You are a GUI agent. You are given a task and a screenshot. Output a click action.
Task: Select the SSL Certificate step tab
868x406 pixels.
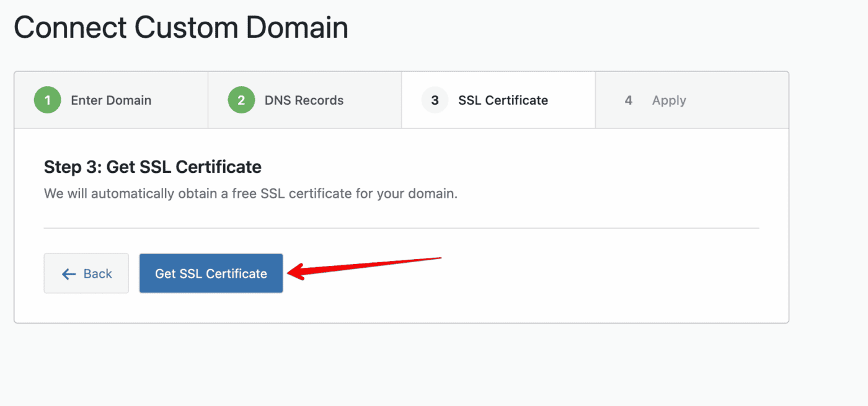coord(498,100)
